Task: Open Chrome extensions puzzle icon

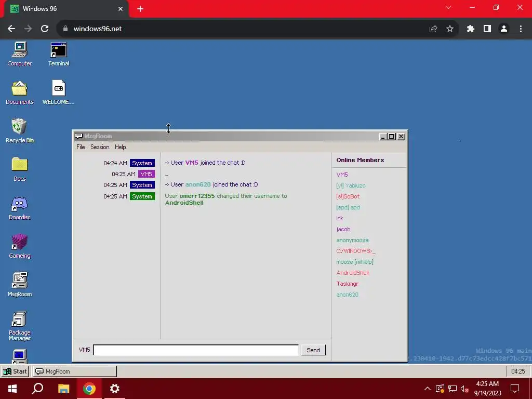Action: pyautogui.click(x=470, y=29)
